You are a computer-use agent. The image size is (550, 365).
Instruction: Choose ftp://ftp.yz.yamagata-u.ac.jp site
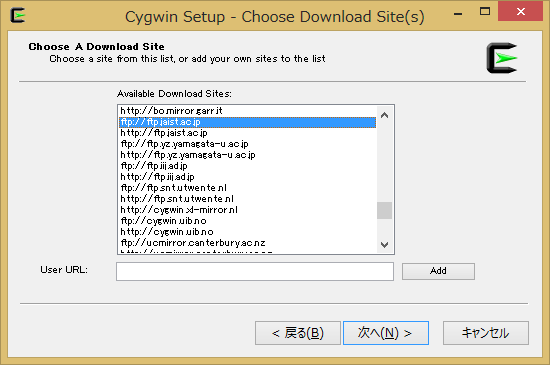(248, 144)
